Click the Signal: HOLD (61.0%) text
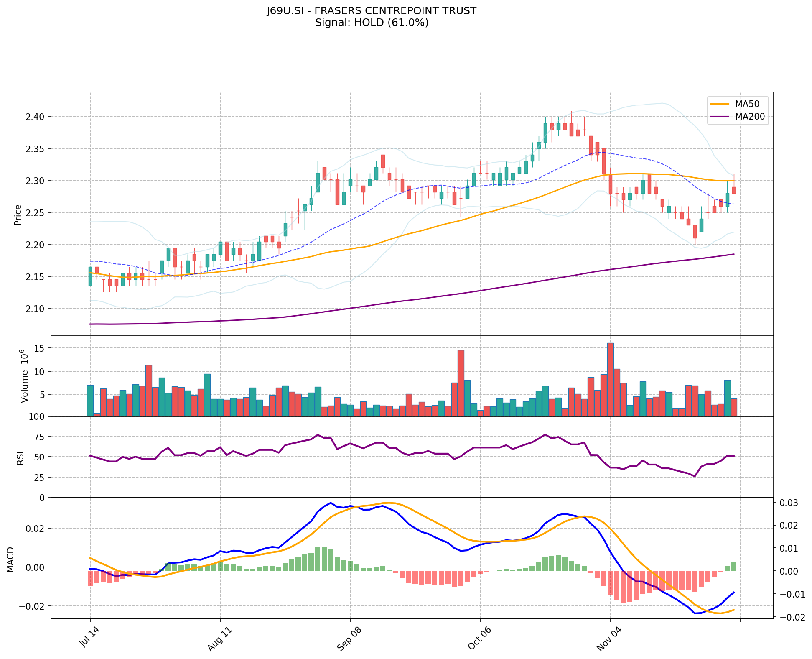Image resolution: width=812 pixels, height=659 pixels. [372, 23]
